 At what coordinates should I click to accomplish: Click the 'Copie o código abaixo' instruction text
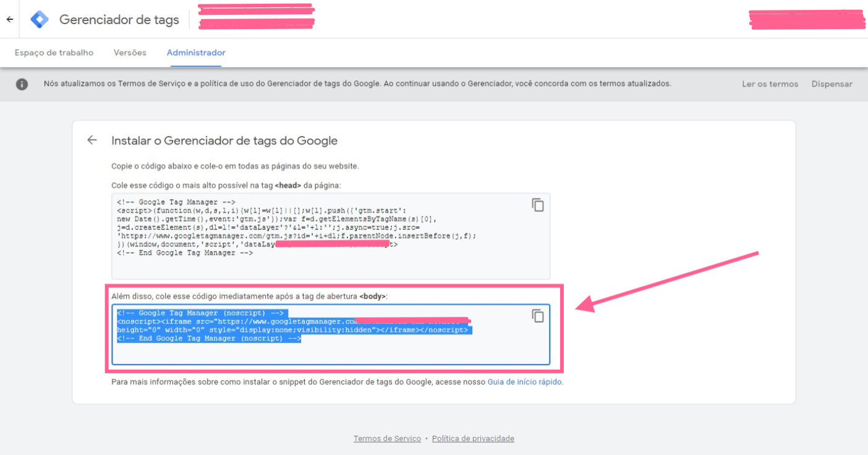point(235,166)
